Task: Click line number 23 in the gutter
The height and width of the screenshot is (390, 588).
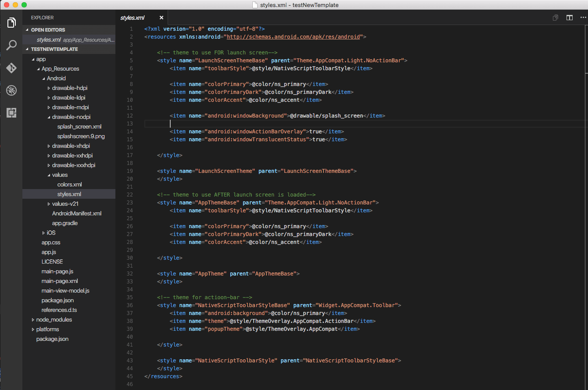Action: click(129, 203)
